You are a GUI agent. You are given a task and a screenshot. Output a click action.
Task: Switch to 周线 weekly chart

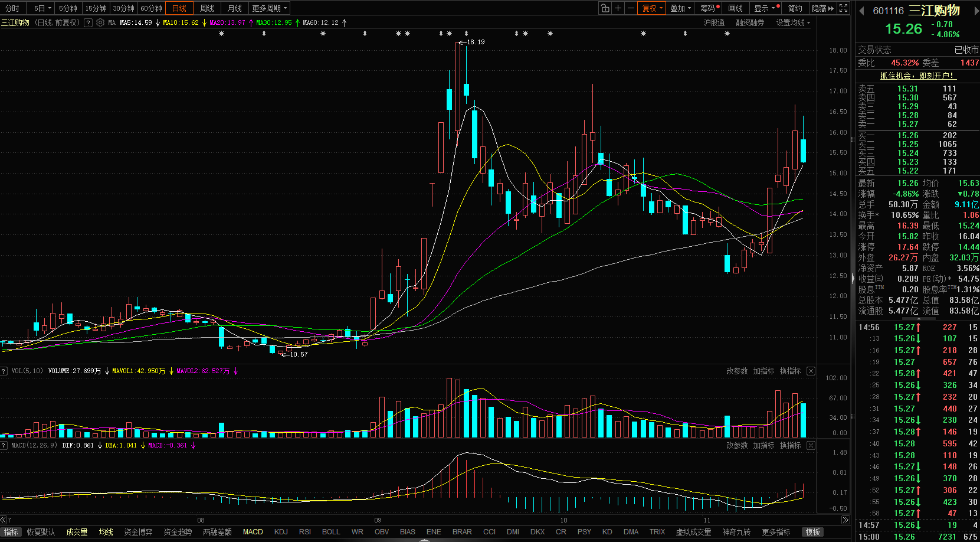tap(207, 8)
